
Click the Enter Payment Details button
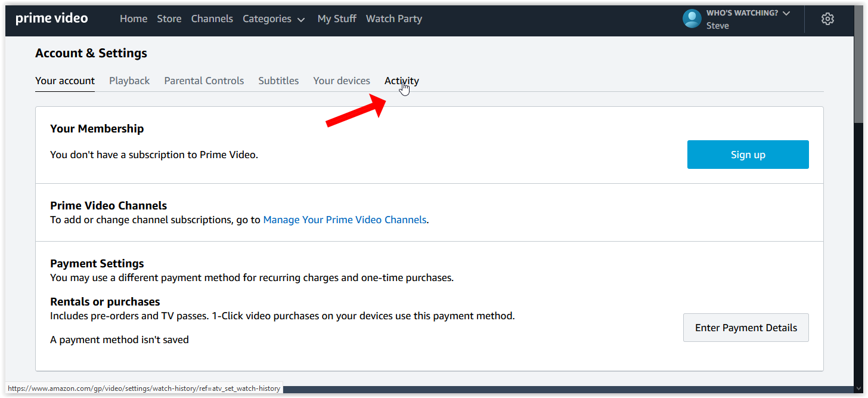(x=746, y=328)
